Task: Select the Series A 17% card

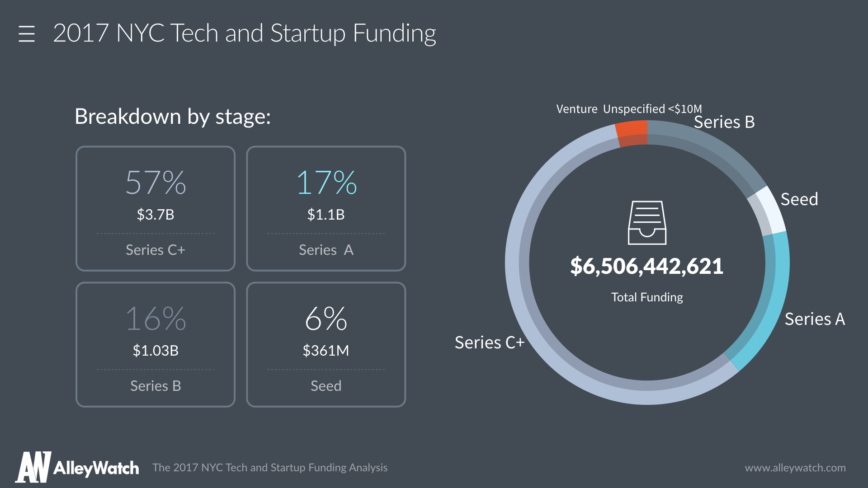Action: click(326, 208)
